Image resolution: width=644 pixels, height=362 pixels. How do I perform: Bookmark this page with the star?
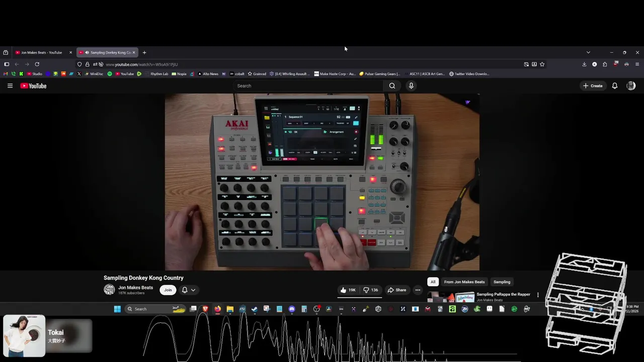pos(542,64)
